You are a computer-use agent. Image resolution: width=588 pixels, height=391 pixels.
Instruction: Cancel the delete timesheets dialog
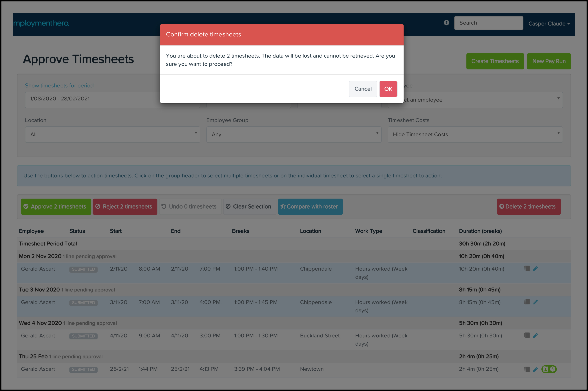tap(363, 89)
